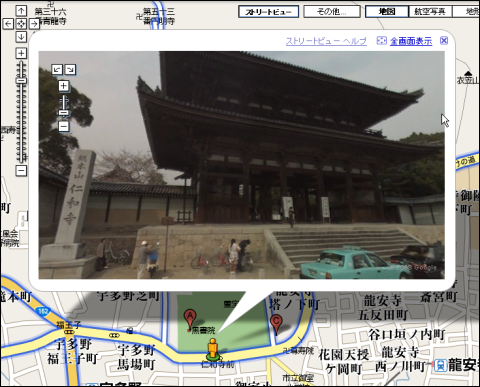Pan the map up with arrow button

tap(21, 11)
